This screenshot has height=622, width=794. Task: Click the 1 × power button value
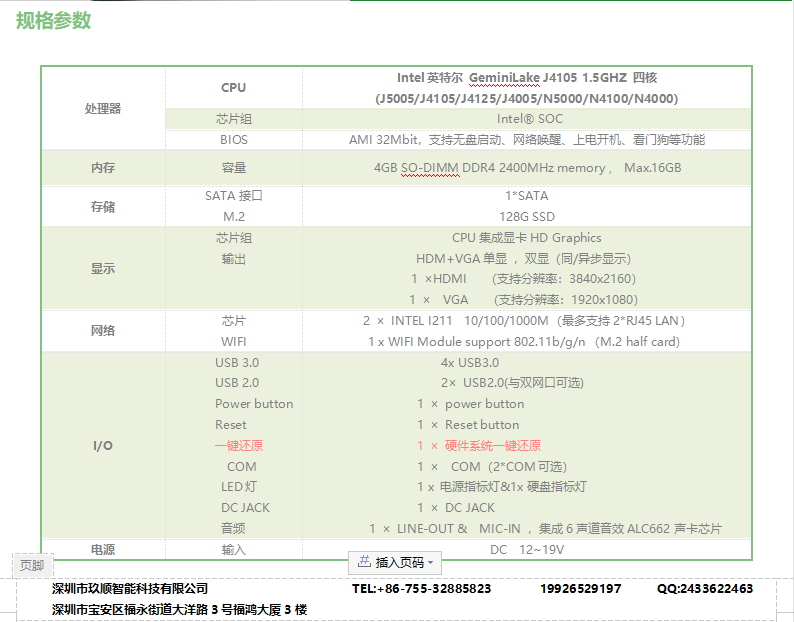[471, 404]
